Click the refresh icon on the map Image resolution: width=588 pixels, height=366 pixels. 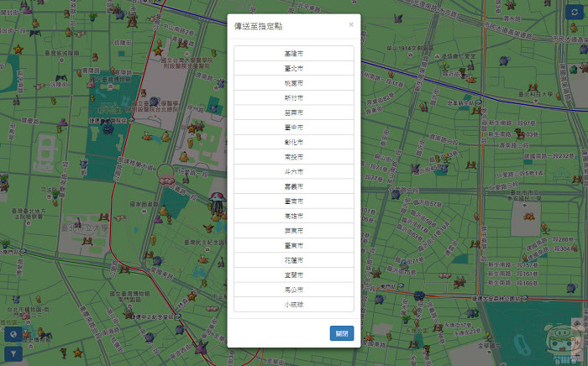point(574,12)
